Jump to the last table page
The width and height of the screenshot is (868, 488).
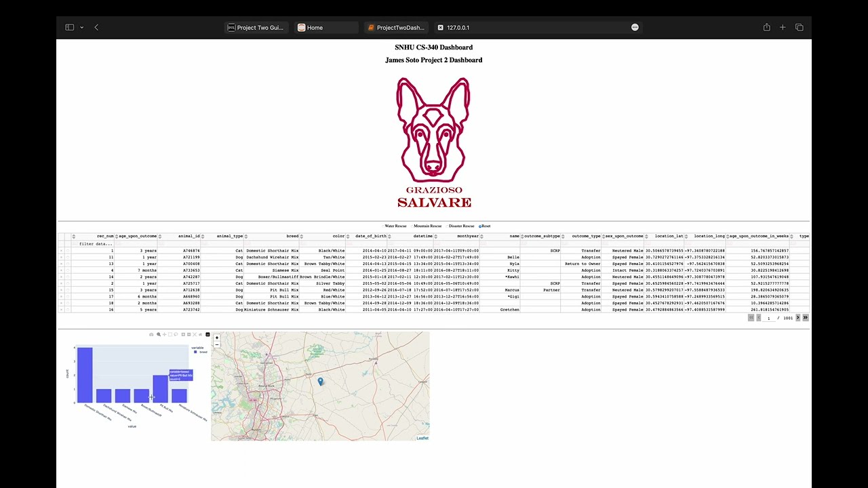point(805,318)
